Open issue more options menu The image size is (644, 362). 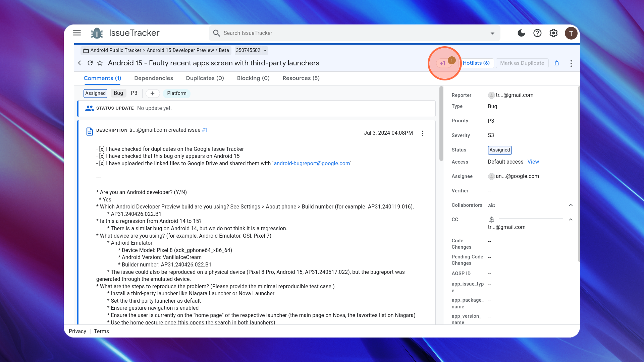(x=571, y=63)
